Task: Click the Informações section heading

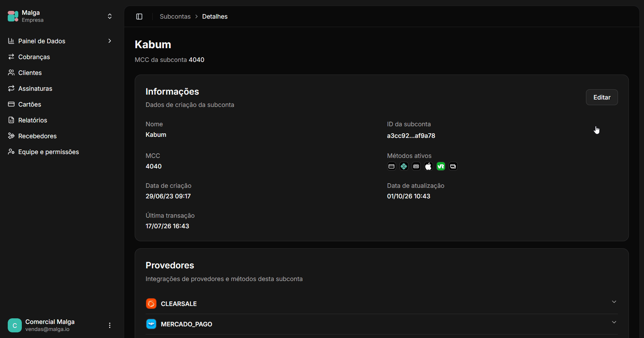Action: tap(172, 91)
